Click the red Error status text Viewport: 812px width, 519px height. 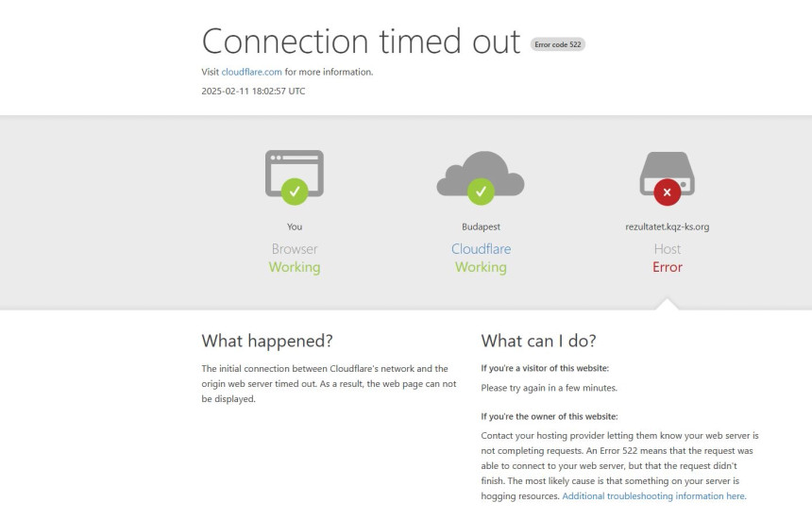pyautogui.click(x=667, y=267)
